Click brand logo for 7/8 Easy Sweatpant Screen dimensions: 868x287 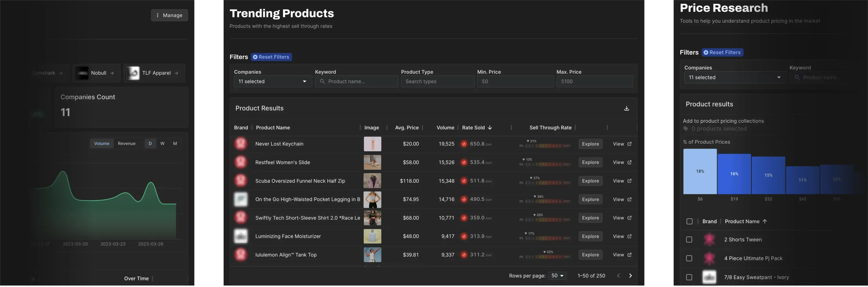(x=709, y=278)
